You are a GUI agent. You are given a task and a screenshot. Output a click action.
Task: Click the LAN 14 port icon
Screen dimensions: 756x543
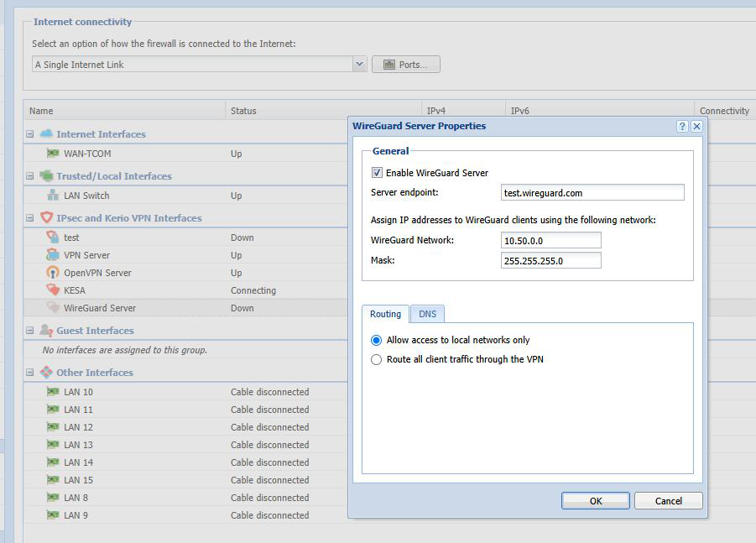pyautogui.click(x=53, y=462)
